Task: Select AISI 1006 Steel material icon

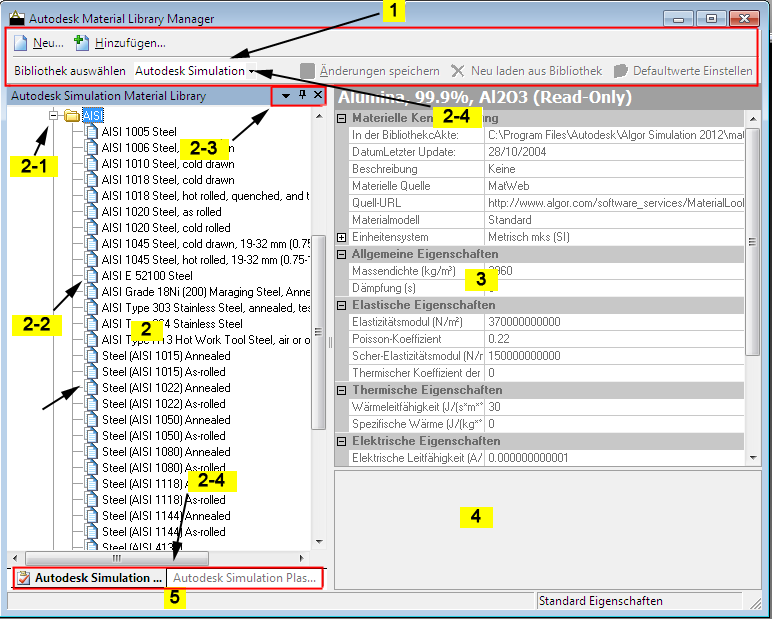Action: pyautogui.click(x=92, y=148)
